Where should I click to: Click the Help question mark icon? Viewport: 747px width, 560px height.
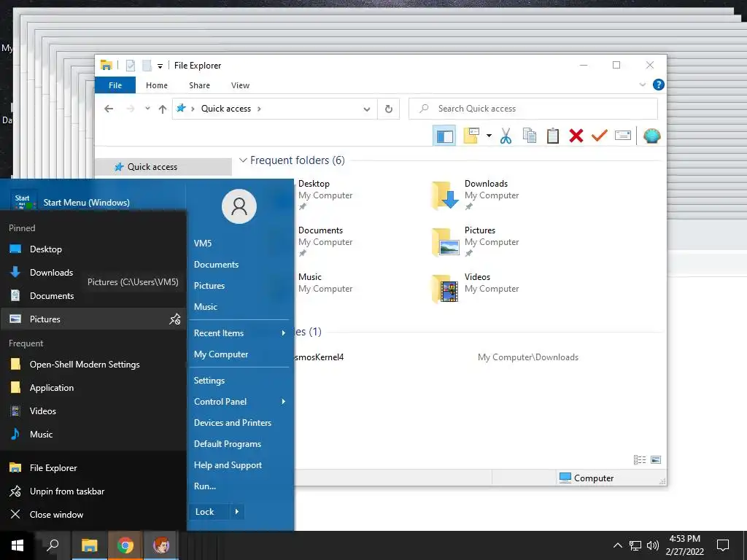(659, 85)
